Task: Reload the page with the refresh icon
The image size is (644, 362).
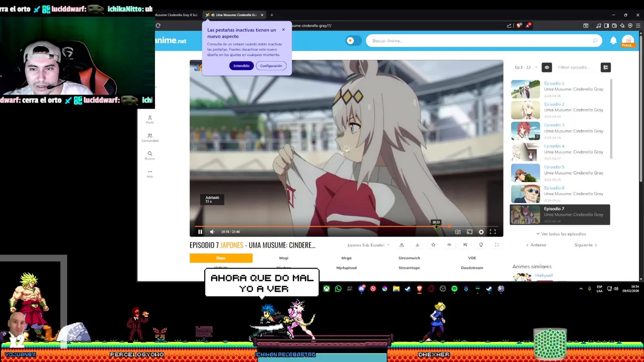Action: point(158,26)
